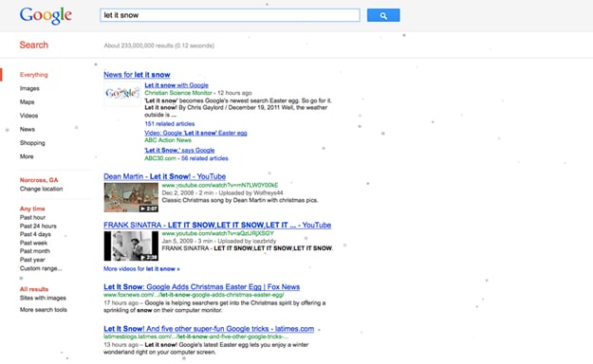The image size is (593, 364).
Task: Filter results to Past year
Action: 32,260
